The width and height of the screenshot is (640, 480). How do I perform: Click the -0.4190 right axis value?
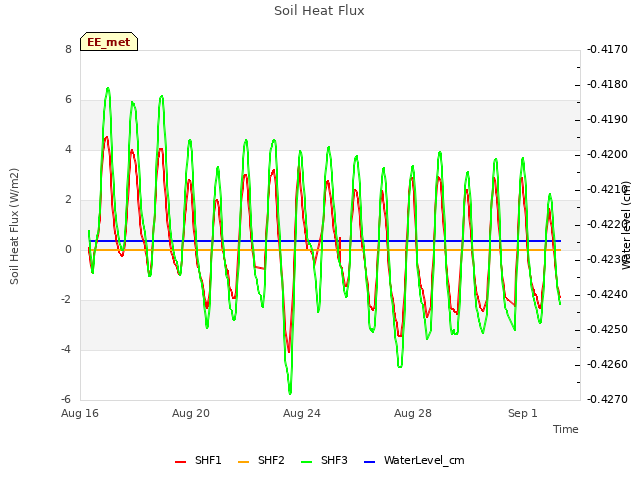point(607,120)
